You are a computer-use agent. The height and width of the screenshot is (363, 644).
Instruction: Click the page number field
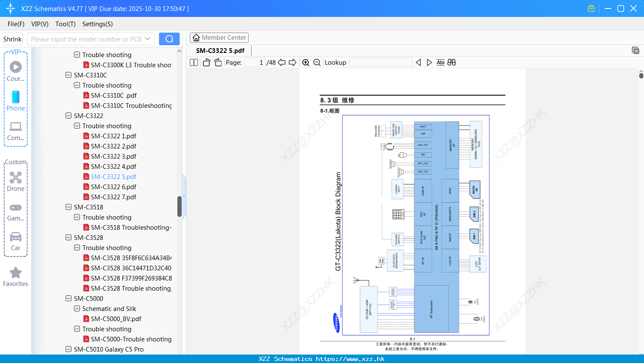255,62
